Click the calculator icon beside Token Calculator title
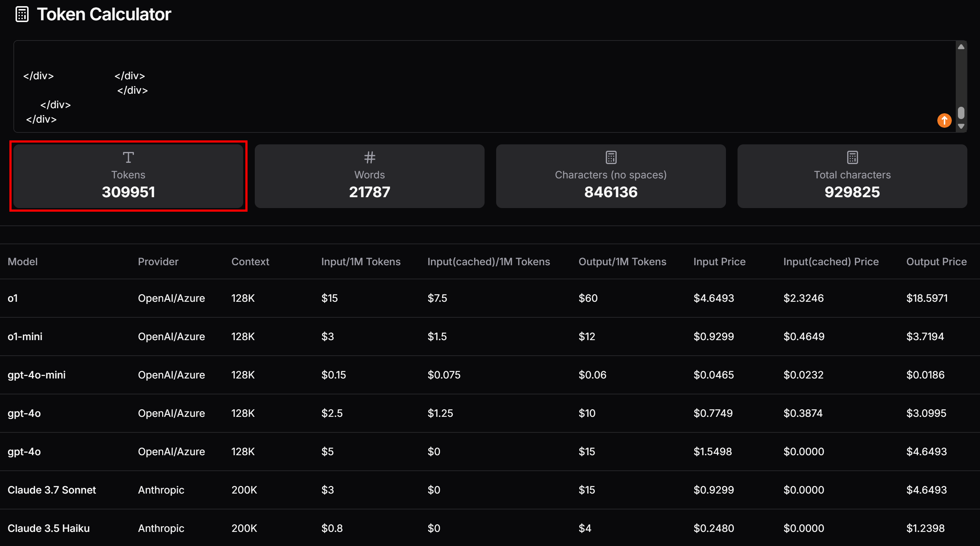 [22, 14]
